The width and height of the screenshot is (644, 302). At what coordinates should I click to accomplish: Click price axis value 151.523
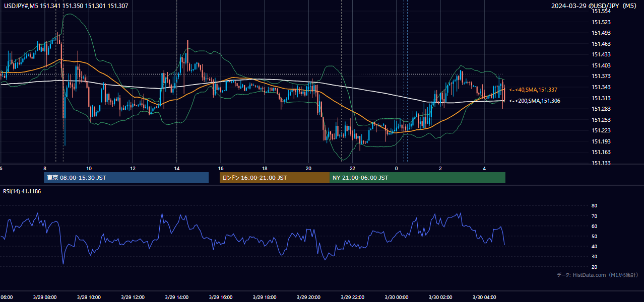601,22
